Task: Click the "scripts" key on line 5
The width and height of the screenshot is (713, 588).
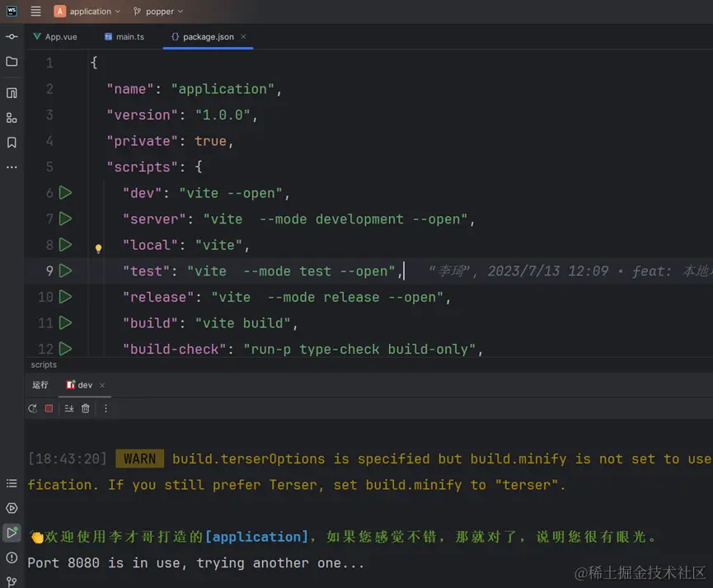Action: [x=142, y=167]
